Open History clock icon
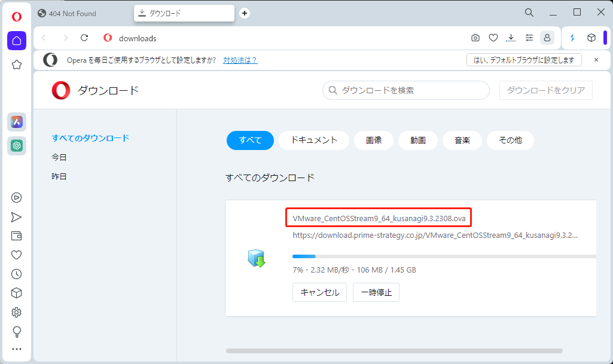Image resolution: width=613 pixels, height=364 pixels. pos(16,274)
